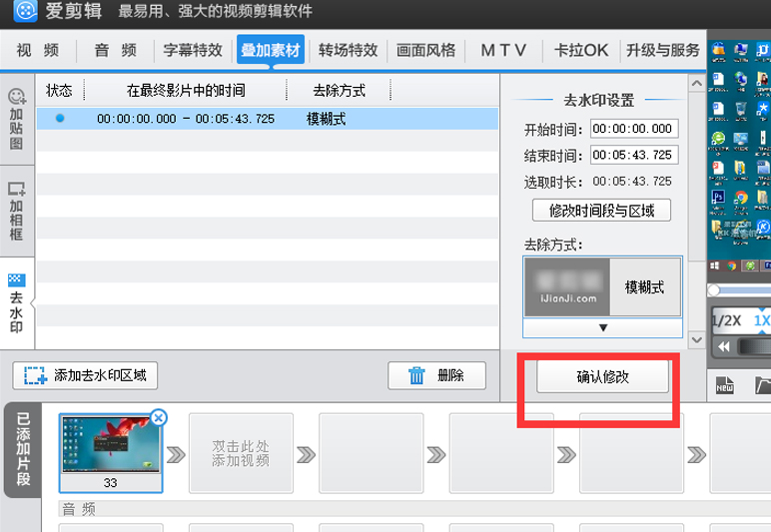The width and height of the screenshot is (771, 532).
Task: Click the settings panel scrollbar up arrow
Action: pyautogui.click(x=697, y=84)
